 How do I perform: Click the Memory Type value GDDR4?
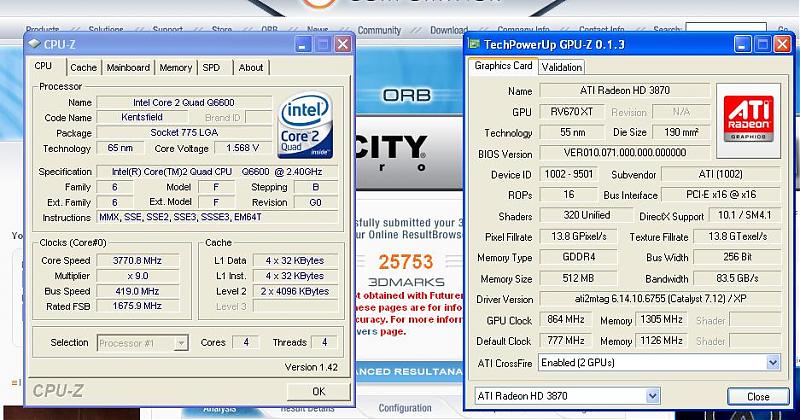click(578, 257)
